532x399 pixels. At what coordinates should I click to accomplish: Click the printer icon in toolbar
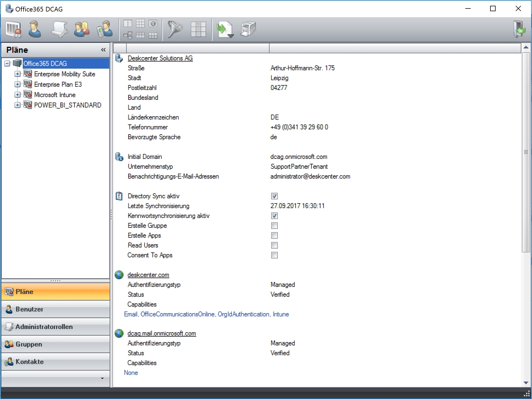pos(248,29)
